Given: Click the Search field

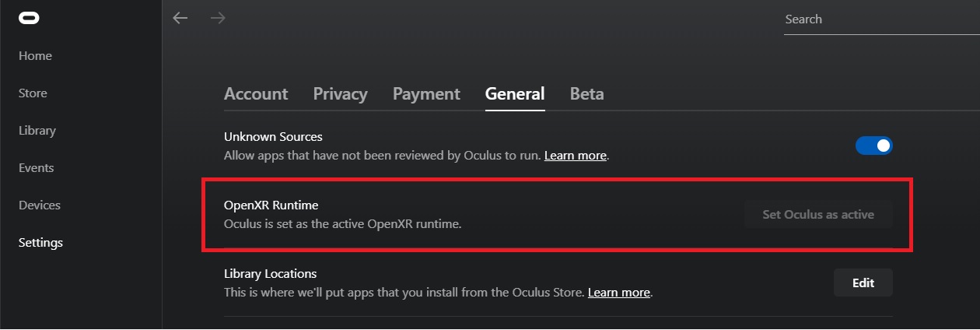Looking at the screenshot, I should click(x=882, y=19).
